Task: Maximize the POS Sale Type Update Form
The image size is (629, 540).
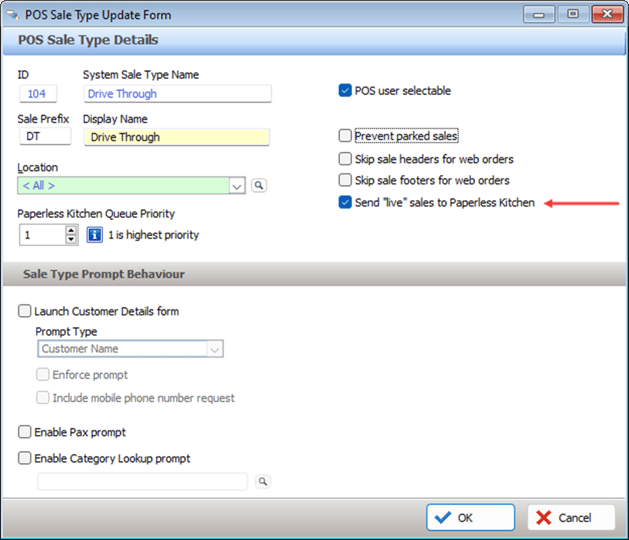Action: point(573,14)
